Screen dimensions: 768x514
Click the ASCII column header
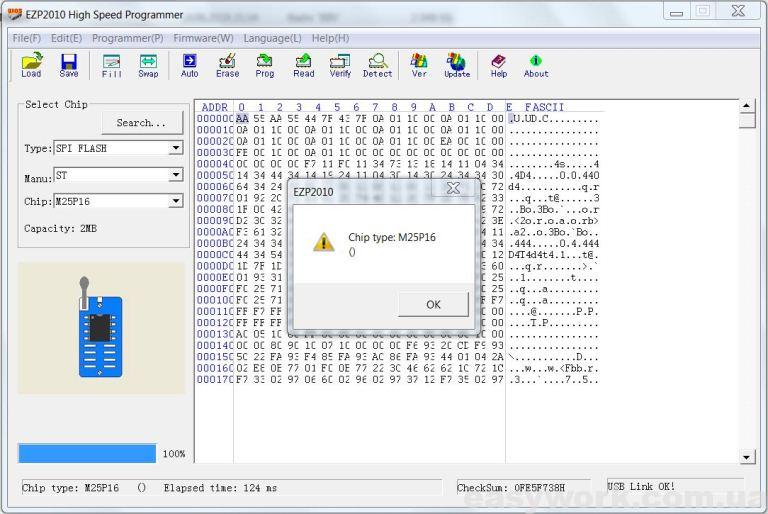548,107
